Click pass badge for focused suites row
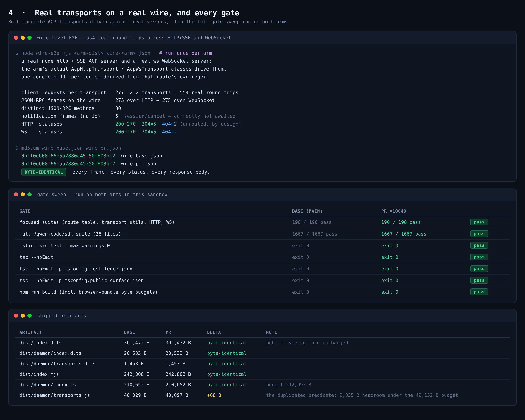 [479, 222]
